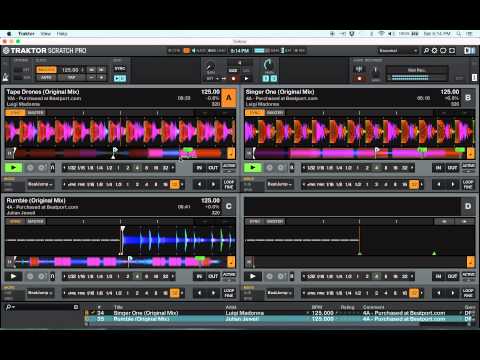Click the Deck B letter badge
This screenshot has width=480, height=360.
tap(468, 98)
